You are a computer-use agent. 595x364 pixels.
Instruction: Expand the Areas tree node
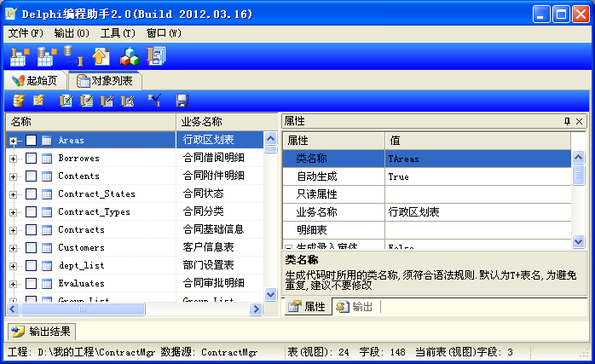click(14, 142)
